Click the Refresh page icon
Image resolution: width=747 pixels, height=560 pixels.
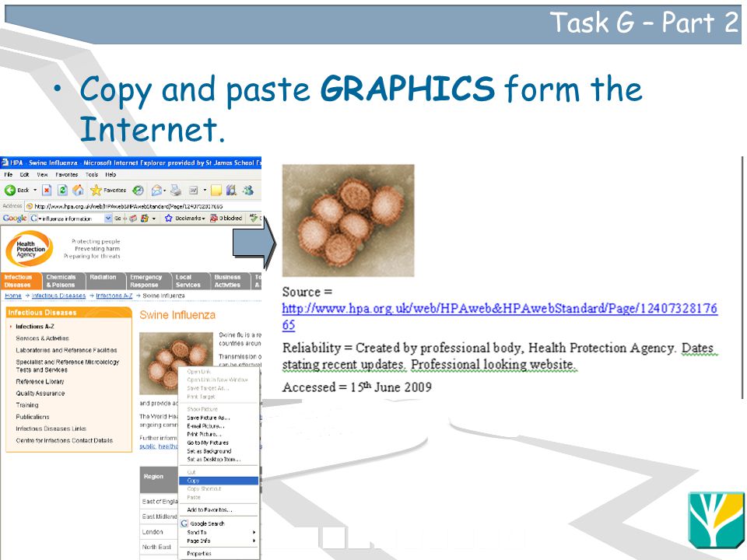tap(62, 191)
